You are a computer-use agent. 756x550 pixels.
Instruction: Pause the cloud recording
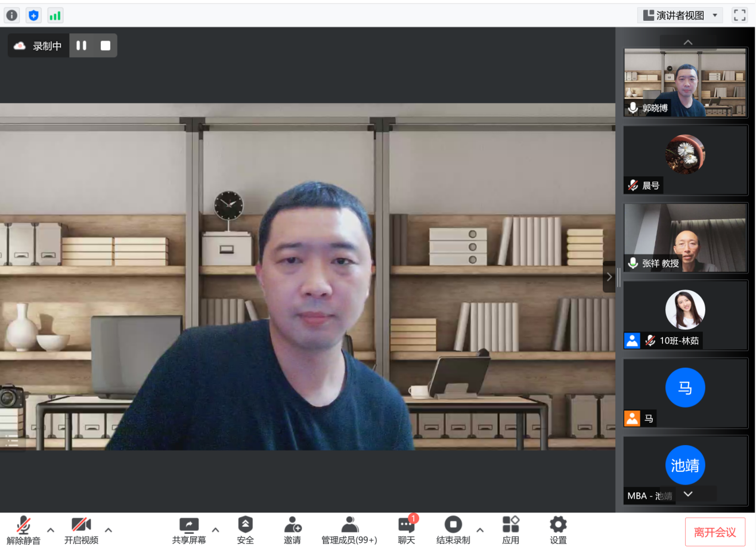pos(82,46)
